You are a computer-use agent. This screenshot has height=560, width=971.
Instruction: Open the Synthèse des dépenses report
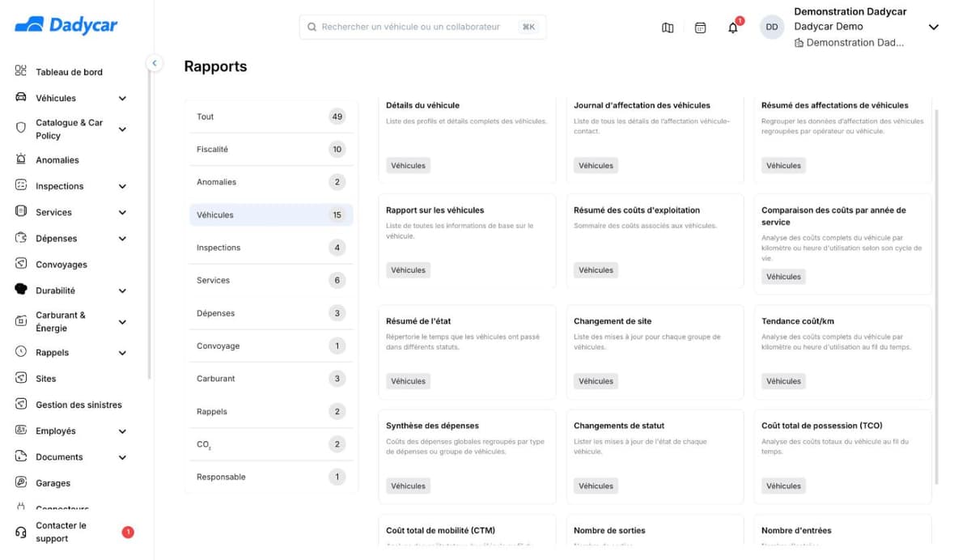467,457
